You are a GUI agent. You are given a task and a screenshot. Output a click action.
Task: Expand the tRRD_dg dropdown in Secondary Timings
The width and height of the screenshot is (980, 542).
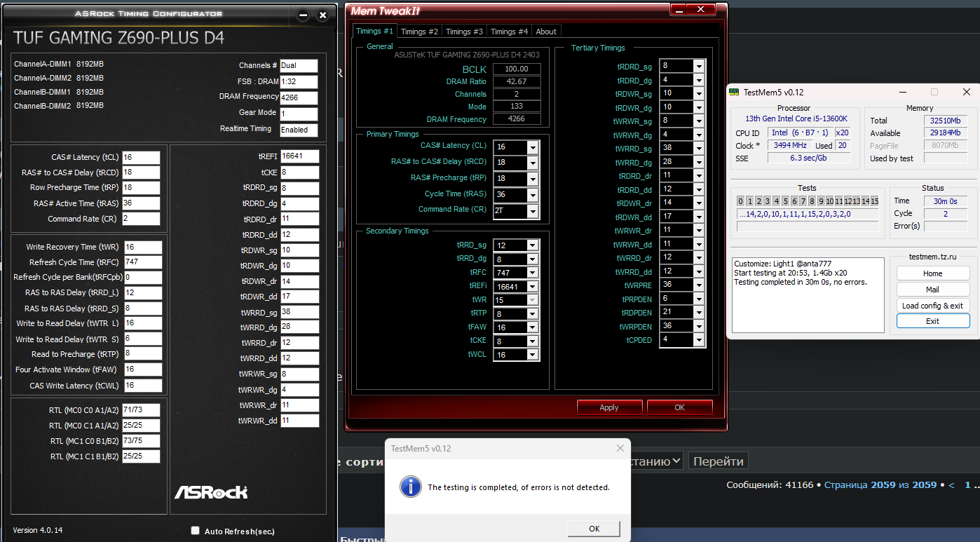tap(533, 259)
